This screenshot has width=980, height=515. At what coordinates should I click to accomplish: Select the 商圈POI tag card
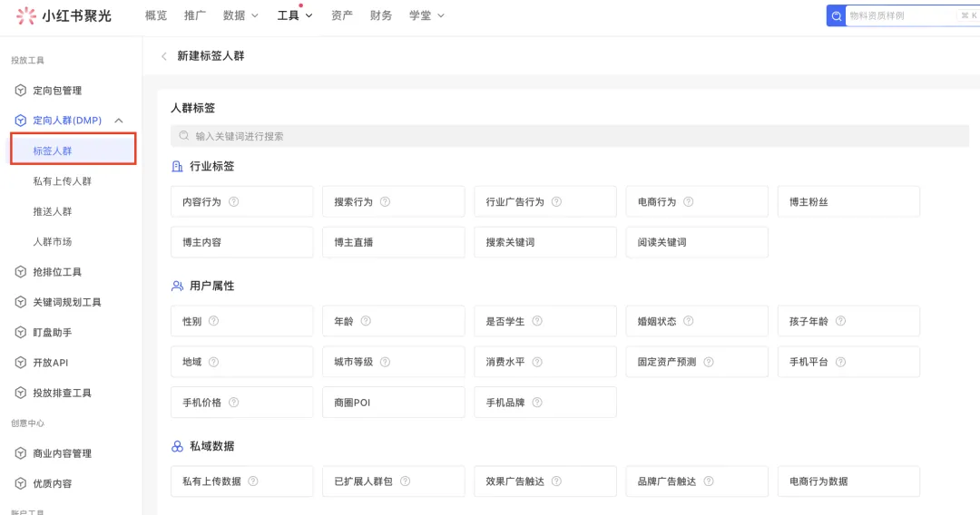click(x=393, y=403)
